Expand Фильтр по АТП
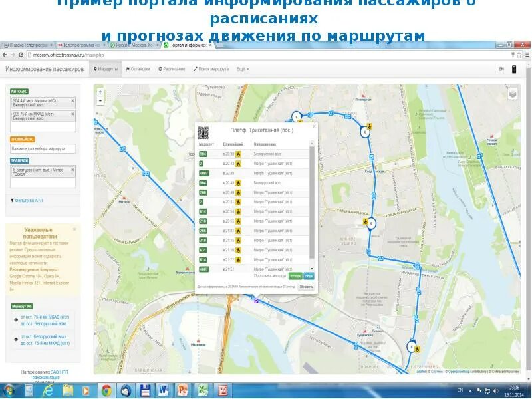532x399 pixels. click(x=29, y=201)
